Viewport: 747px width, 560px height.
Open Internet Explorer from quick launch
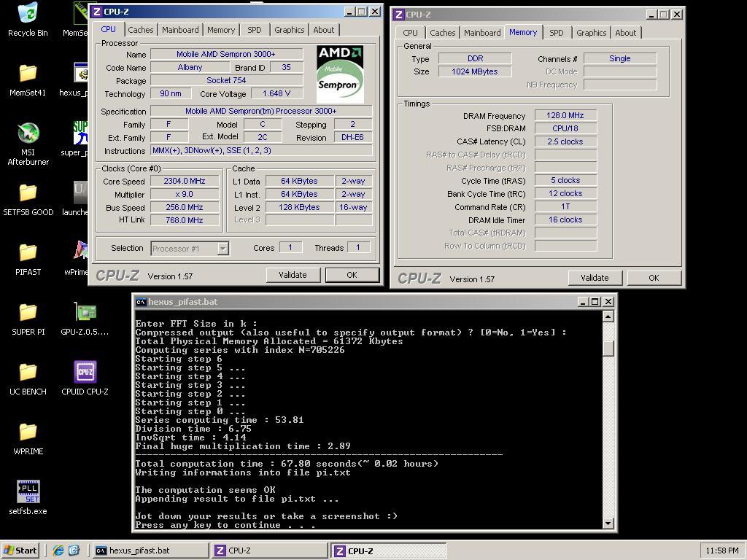pos(58,551)
